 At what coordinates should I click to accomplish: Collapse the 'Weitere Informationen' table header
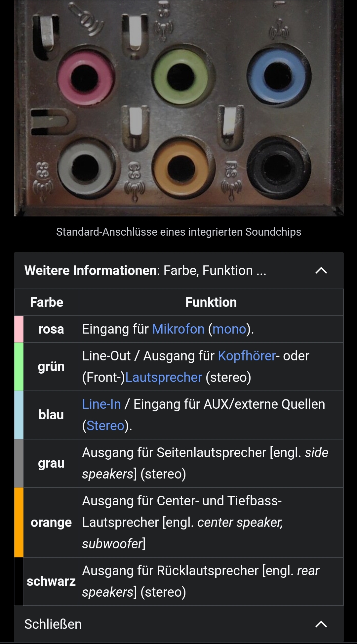[x=145, y=270]
